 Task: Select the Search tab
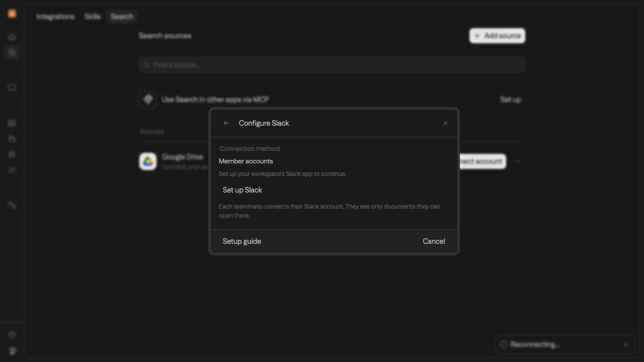(x=122, y=17)
